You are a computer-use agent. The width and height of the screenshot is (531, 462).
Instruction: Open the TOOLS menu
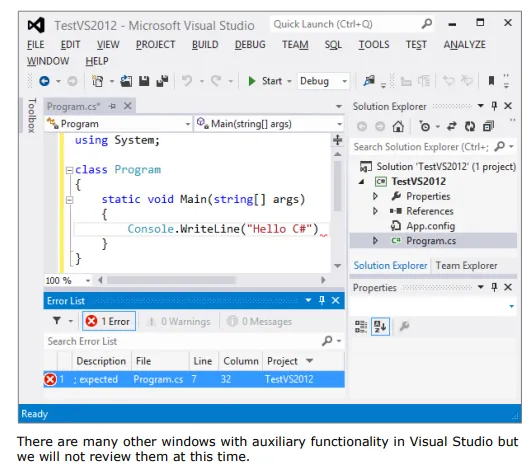click(x=374, y=45)
